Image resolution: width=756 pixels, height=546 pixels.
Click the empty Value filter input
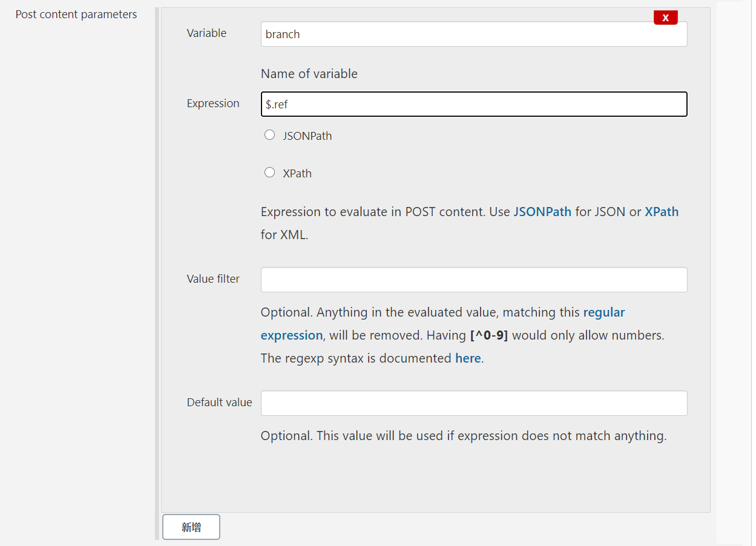pos(473,280)
